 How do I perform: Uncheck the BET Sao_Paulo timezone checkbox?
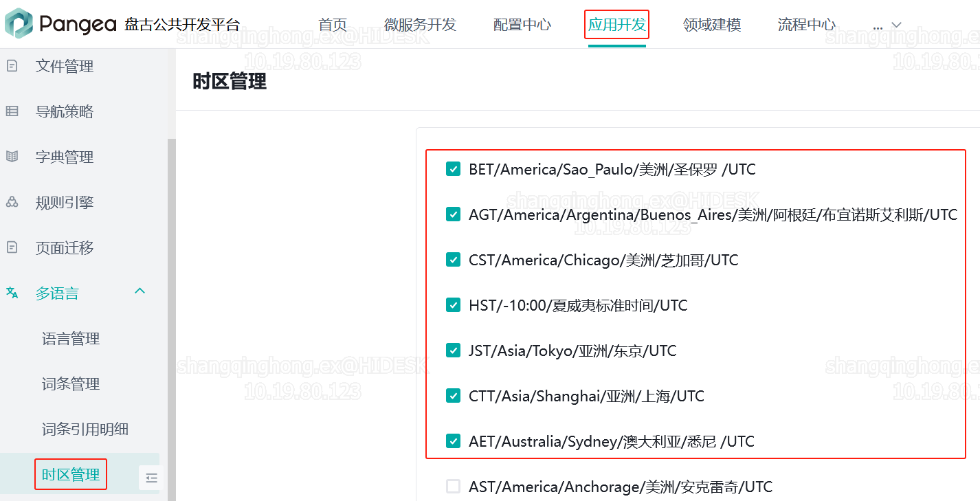pos(453,169)
